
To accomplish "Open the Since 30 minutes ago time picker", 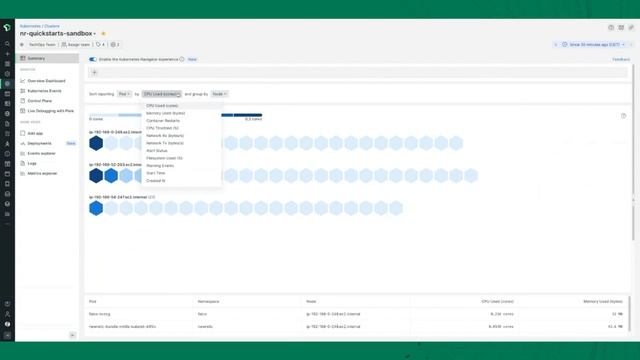I will click(x=594, y=44).
